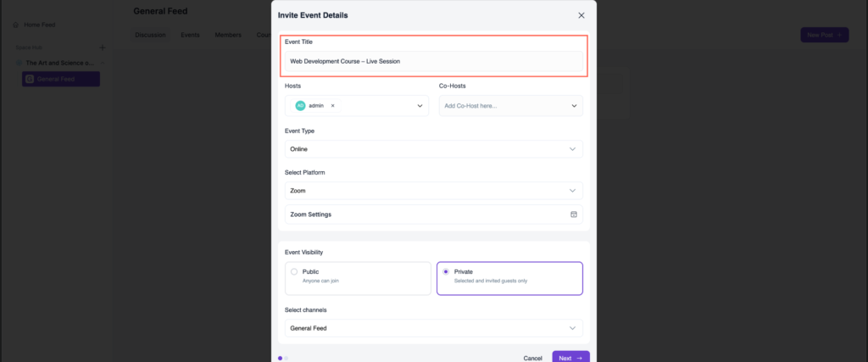Remove admin from the Hosts field

click(x=333, y=106)
